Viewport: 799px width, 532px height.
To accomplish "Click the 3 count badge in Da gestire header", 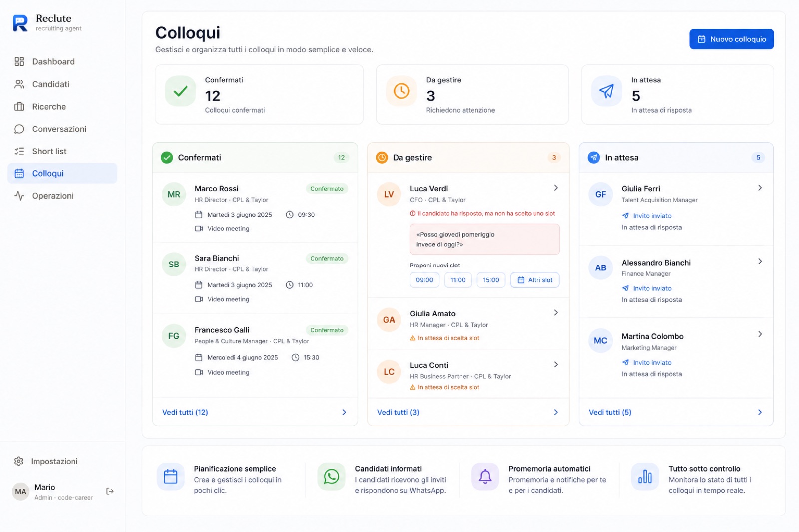I will (554, 158).
